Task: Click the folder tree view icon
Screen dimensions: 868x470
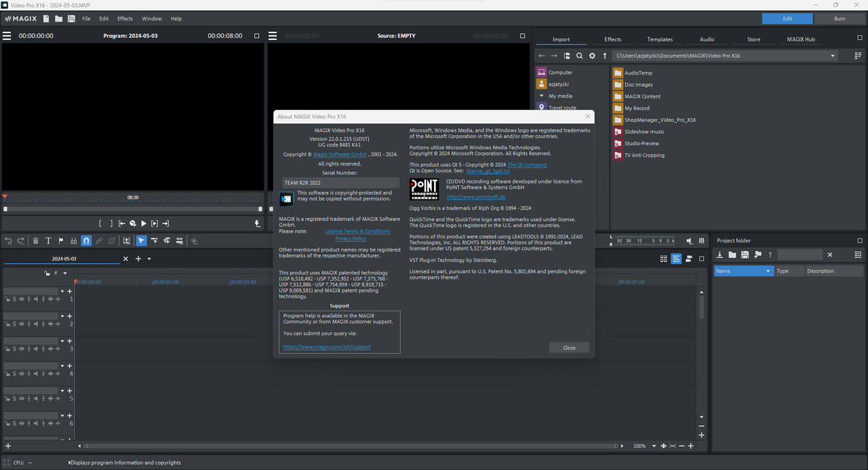Action: (x=567, y=56)
